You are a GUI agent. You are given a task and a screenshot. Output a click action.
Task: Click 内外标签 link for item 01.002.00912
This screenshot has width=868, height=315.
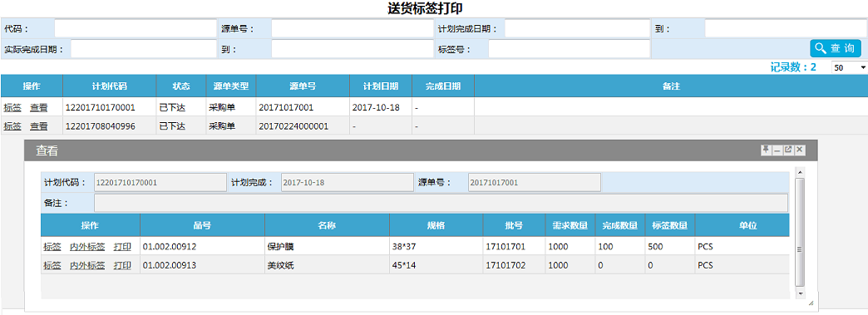point(87,246)
